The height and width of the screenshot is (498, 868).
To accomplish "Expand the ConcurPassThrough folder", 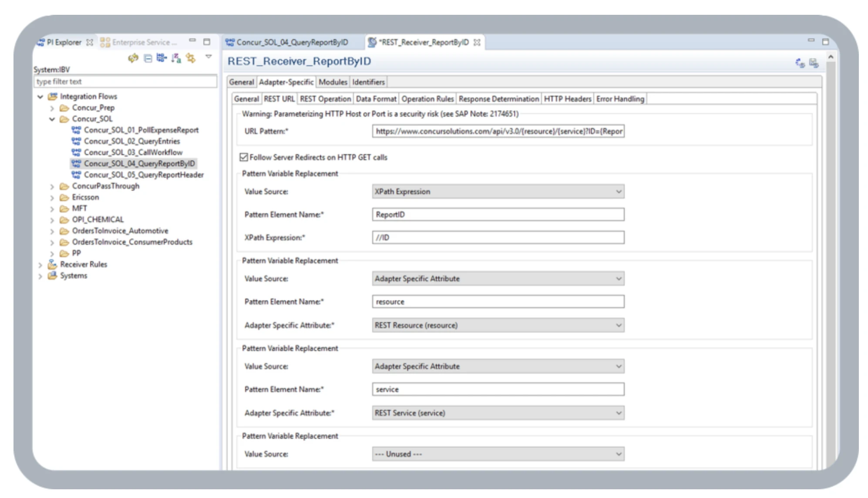I will pyautogui.click(x=52, y=186).
